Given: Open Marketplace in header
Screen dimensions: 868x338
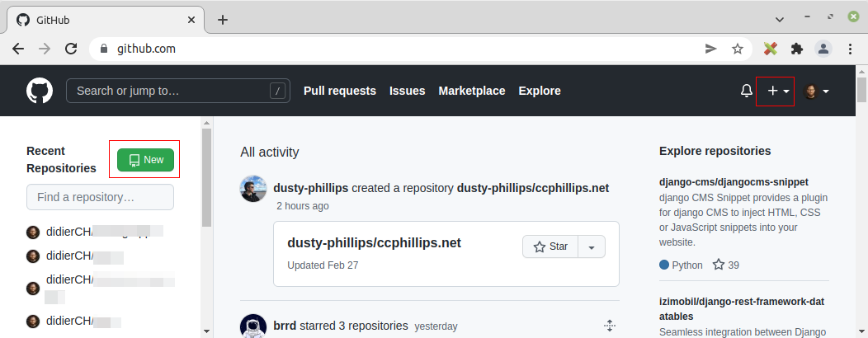Looking at the screenshot, I should [x=472, y=91].
